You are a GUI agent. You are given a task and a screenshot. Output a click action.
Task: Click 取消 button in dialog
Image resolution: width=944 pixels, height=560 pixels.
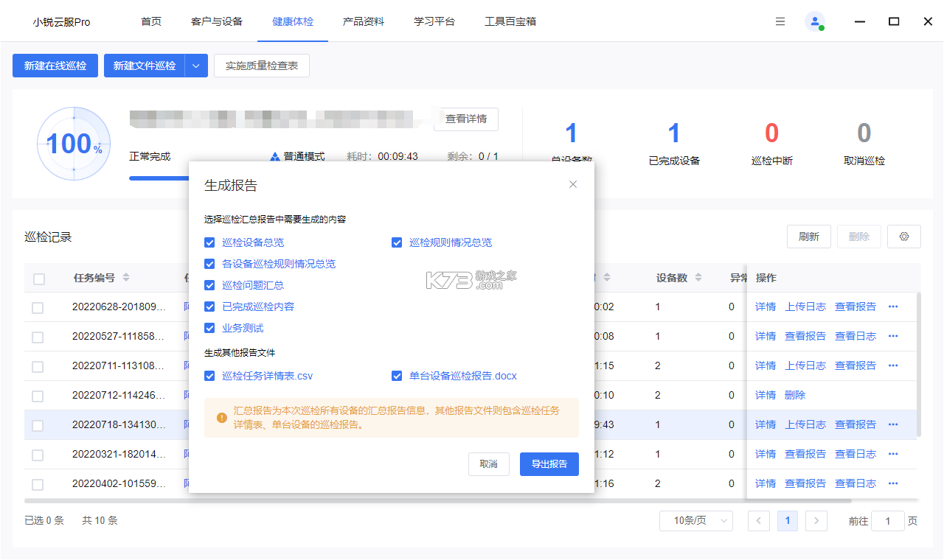tap(489, 464)
